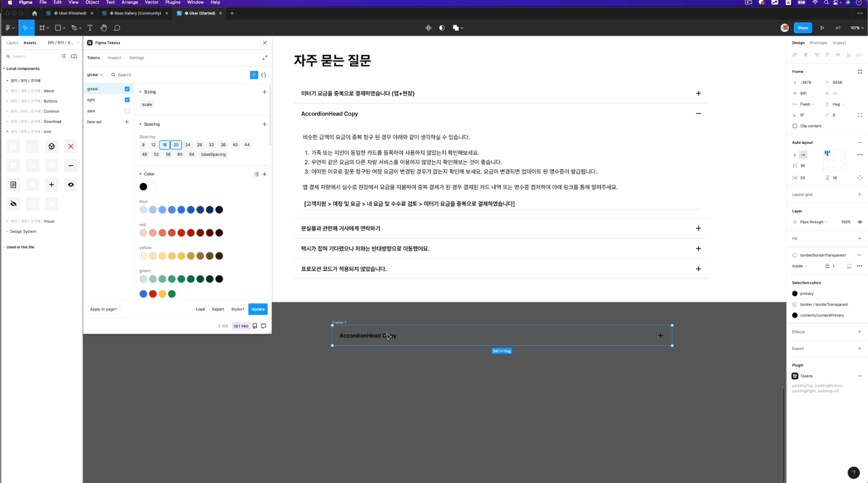Add a new Sizing token
868x483 pixels.
pyautogui.click(x=264, y=92)
